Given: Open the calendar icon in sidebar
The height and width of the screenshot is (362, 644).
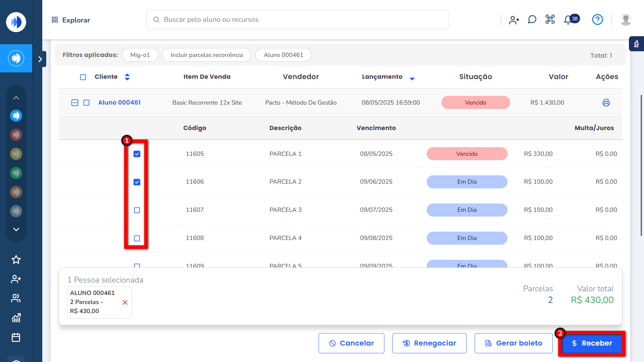Looking at the screenshot, I should click(16, 337).
